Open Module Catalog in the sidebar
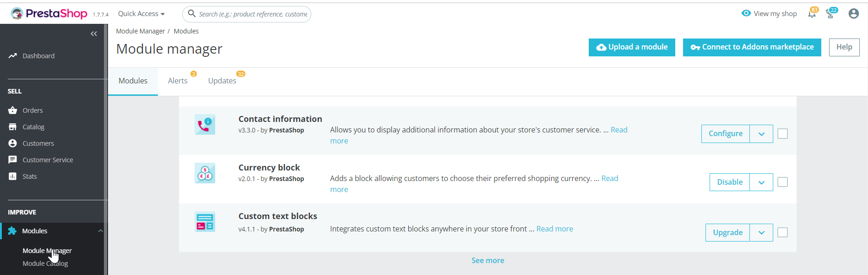This screenshot has height=275, width=868. (45, 264)
